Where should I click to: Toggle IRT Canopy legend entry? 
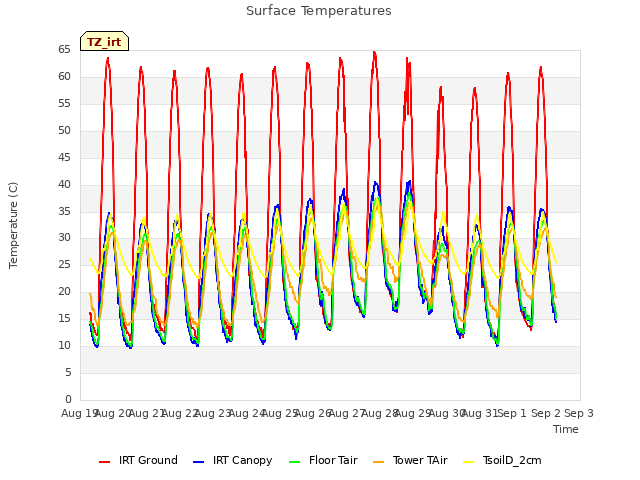click(232, 460)
